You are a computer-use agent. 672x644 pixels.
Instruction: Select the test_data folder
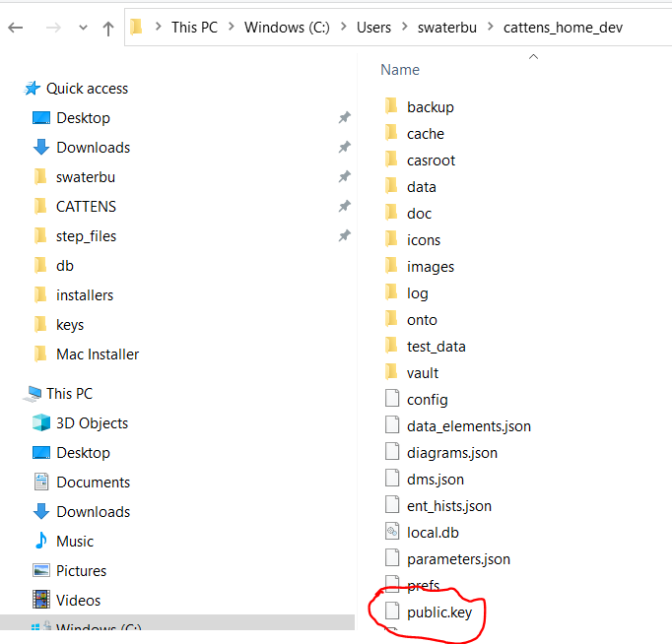436,347
